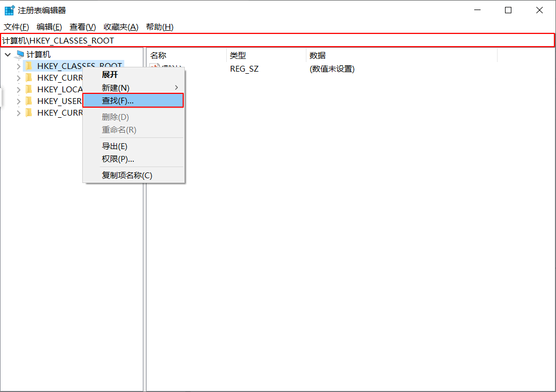Click the (数值未设置) data cell
556x392 pixels.
coord(332,69)
